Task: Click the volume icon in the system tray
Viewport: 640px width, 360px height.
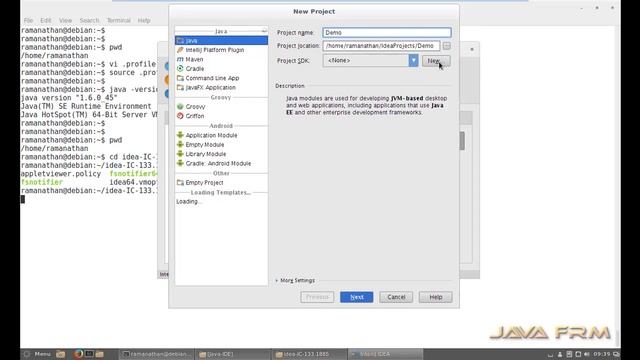Action: click(587, 354)
